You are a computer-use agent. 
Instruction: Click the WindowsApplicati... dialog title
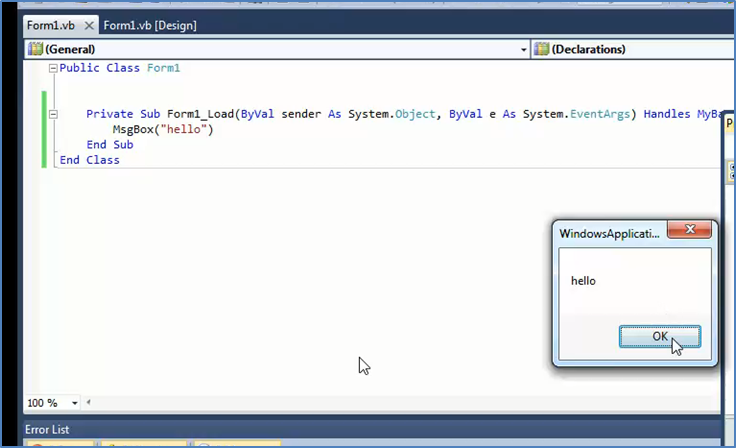point(609,234)
